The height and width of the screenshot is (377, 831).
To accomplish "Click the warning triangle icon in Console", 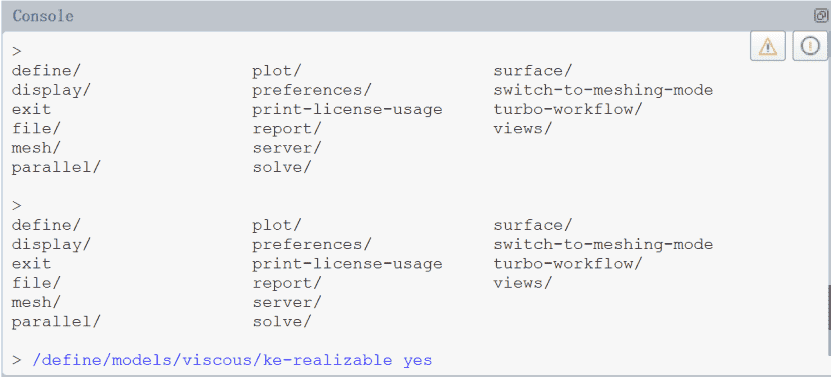I will (x=767, y=47).
